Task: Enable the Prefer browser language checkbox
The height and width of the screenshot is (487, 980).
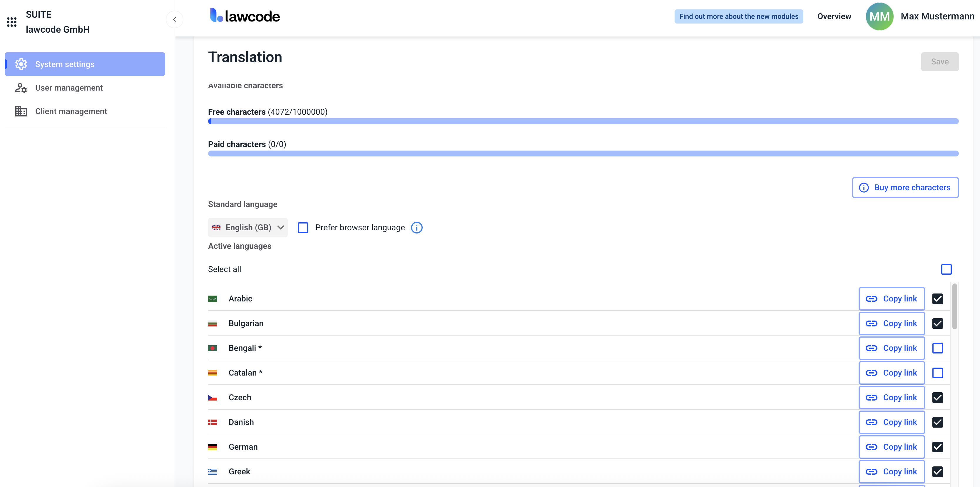Action: point(303,228)
